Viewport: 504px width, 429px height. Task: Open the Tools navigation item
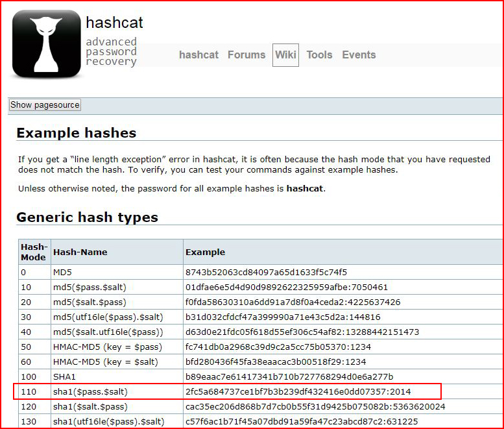(319, 55)
